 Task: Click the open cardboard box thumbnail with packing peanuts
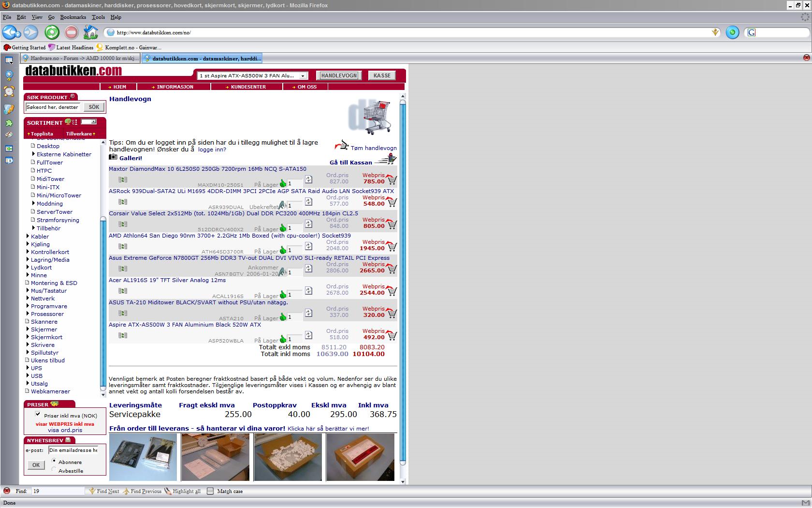pos(288,457)
